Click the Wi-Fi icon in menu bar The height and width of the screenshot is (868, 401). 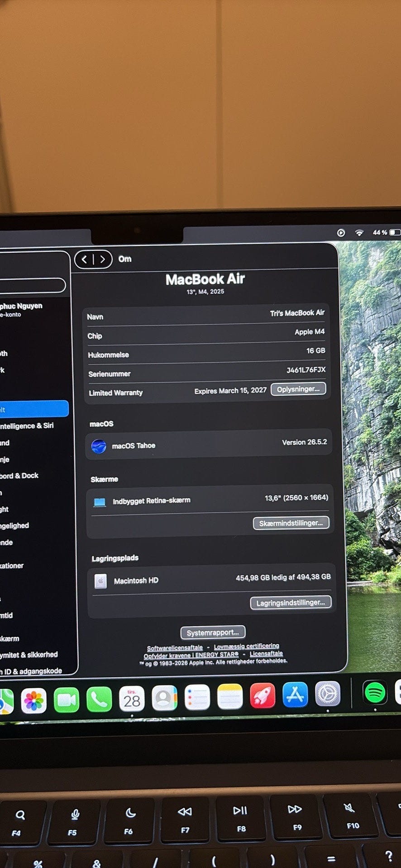tap(359, 233)
